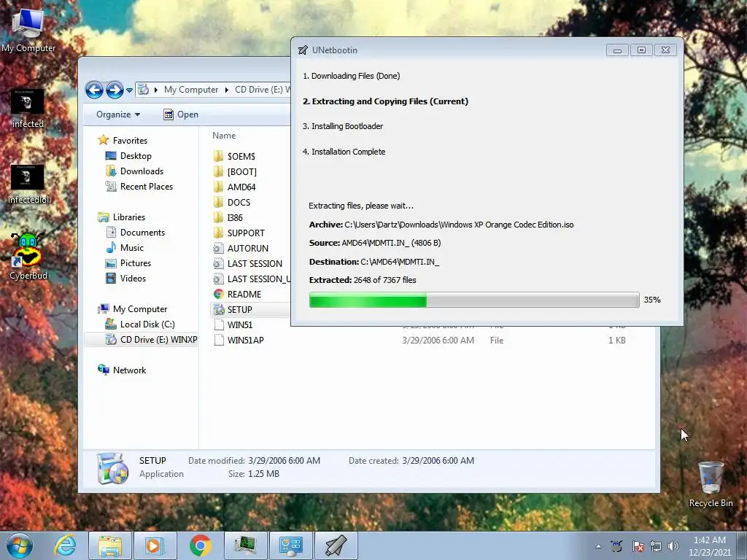
Task: Open the Videos library
Action: [x=125, y=278]
